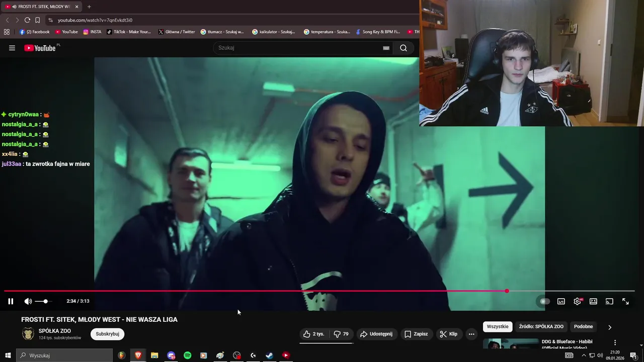Open the (2) Facebook bookmark
This screenshot has height=362, width=644.
pos(35,32)
